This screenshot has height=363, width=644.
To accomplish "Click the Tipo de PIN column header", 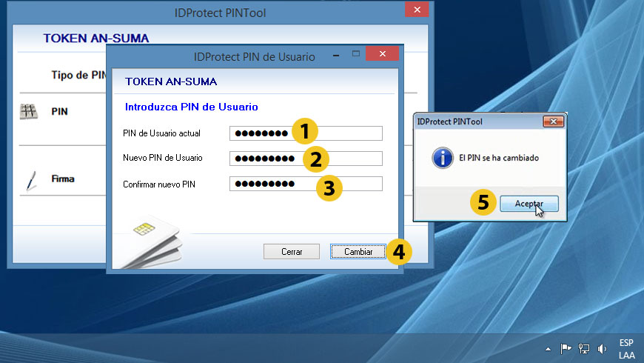I will click(x=78, y=75).
